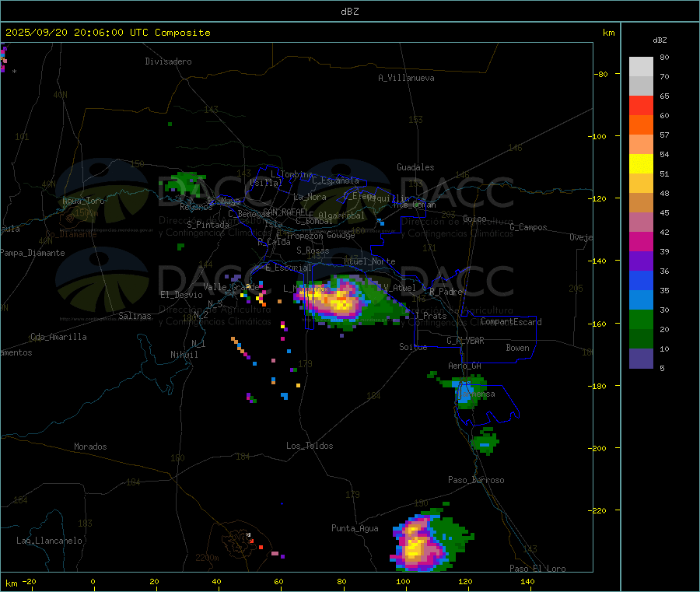
Task: Click the 'Cda_Amarilla' location label
Action: 58,337
